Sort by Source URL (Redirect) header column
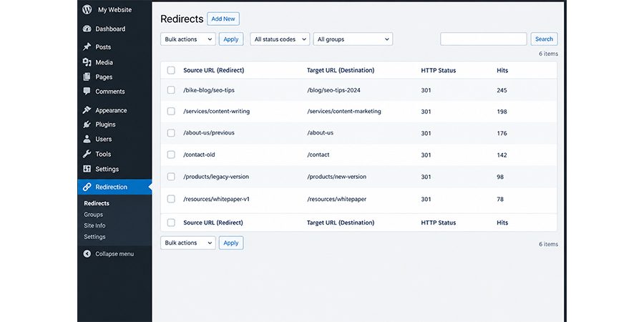 (213, 70)
